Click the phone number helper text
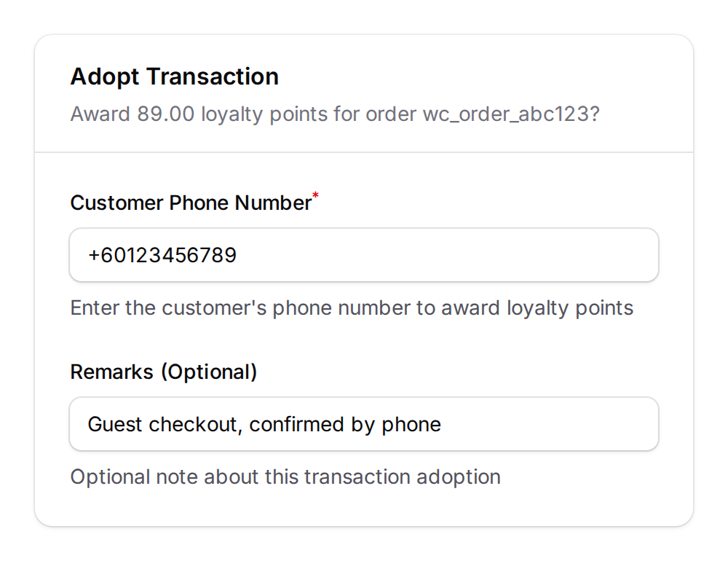 (x=352, y=307)
